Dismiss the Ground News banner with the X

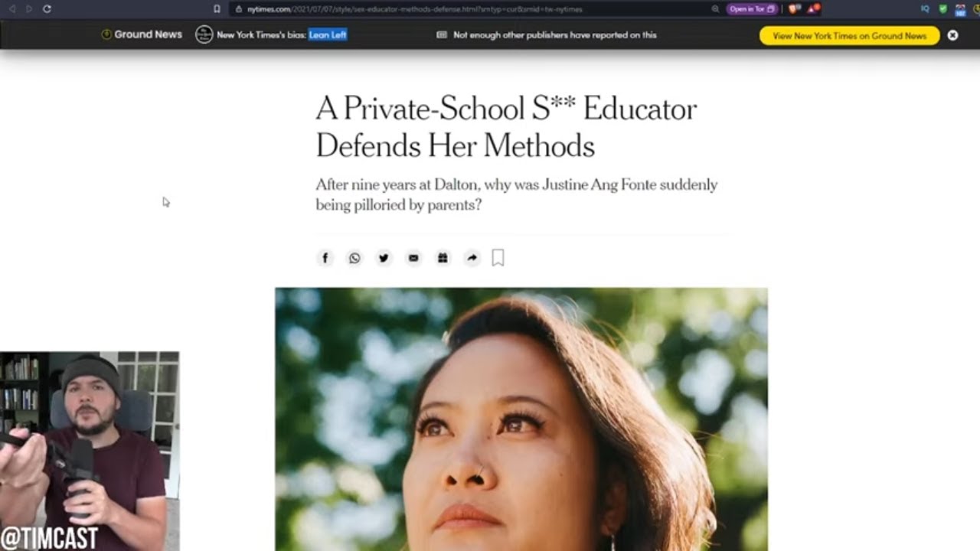(x=952, y=35)
